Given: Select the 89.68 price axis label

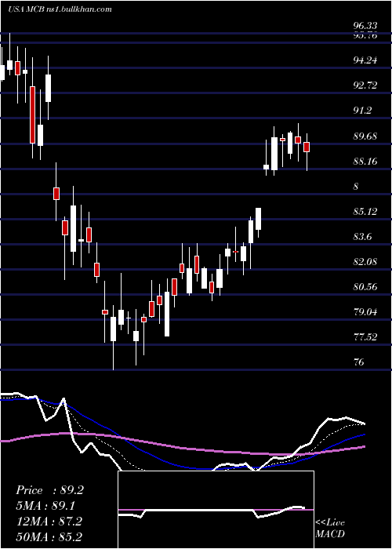Looking at the screenshot, I should [x=365, y=136].
